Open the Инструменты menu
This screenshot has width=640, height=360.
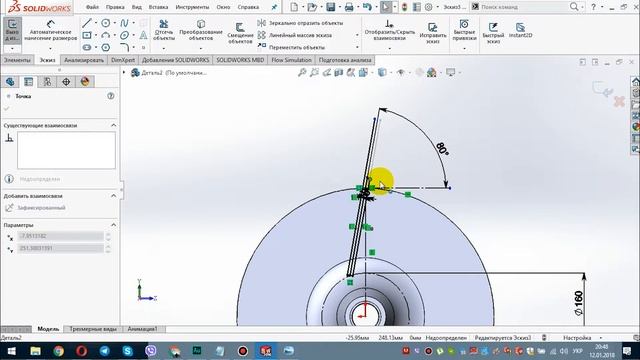[192, 7]
